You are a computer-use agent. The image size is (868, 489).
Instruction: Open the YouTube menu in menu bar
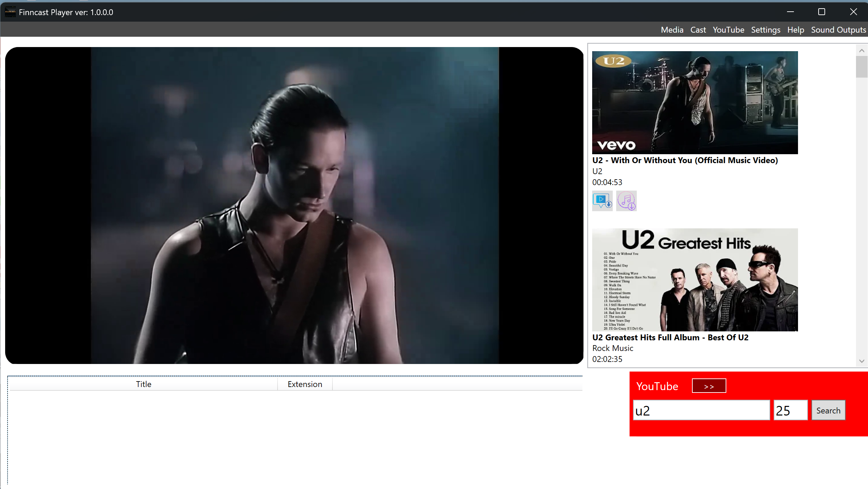click(728, 30)
